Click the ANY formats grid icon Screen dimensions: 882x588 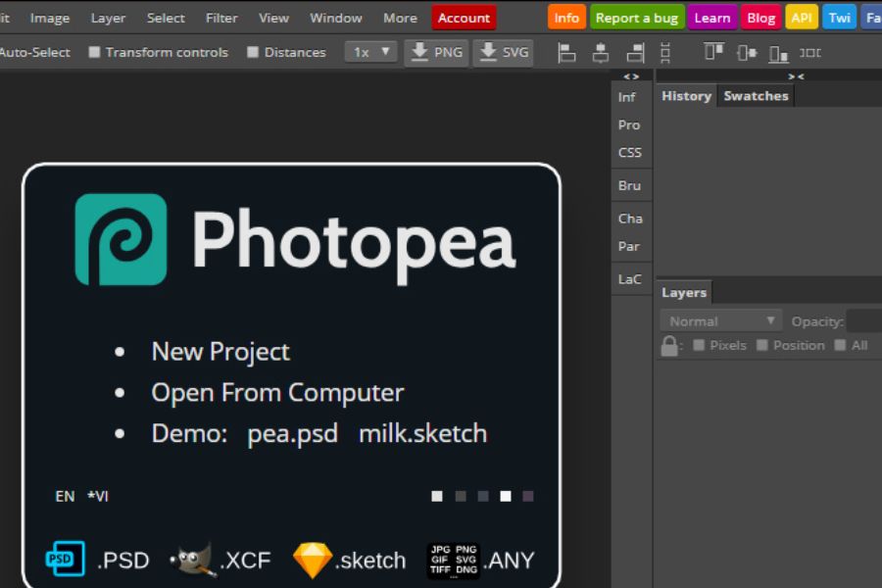tap(454, 560)
